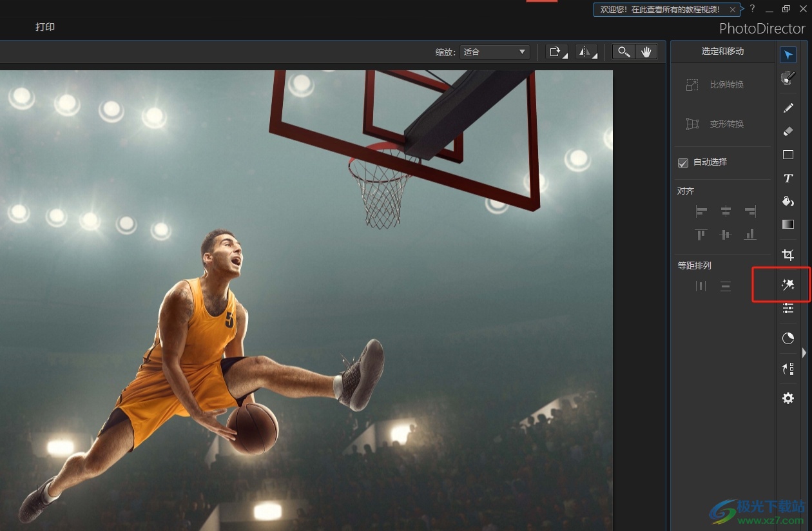Select the Text tool
Viewport: 812px width, 531px height.
coord(788,178)
